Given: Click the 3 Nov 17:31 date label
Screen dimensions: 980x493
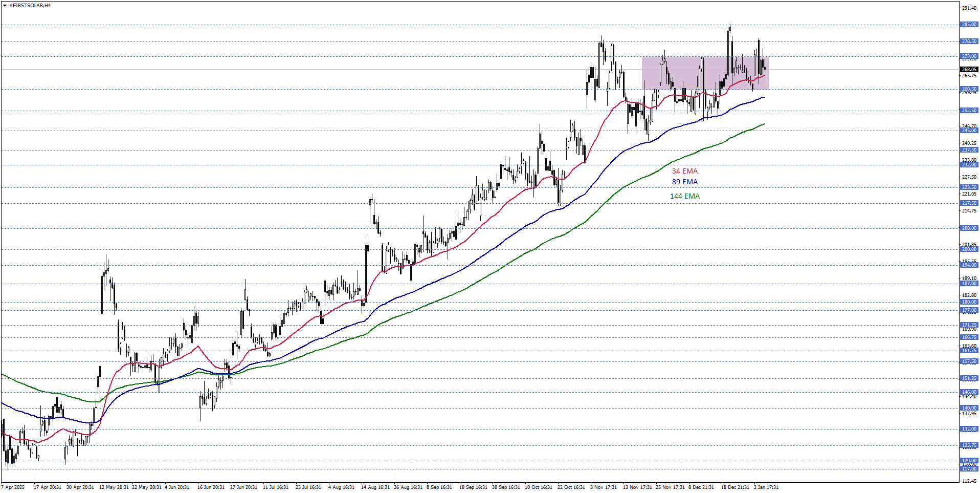Looking at the screenshot, I should point(604,487).
